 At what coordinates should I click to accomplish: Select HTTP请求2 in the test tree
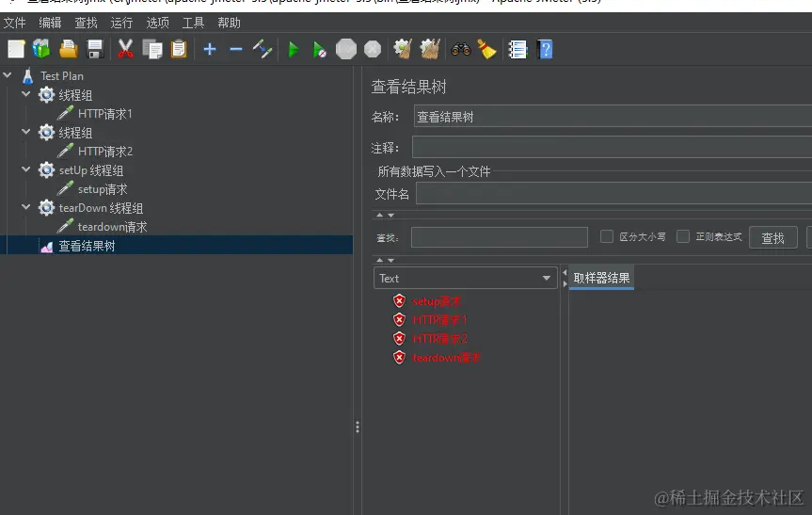click(x=105, y=152)
